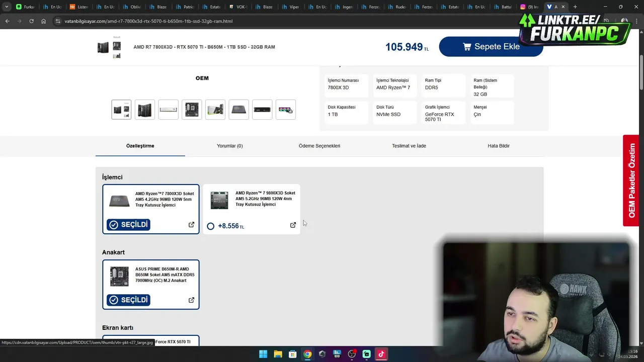Image resolution: width=644 pixels, height=362 pixels.
Task: Switch to the Viper tab
Action: tap(291, 7)
